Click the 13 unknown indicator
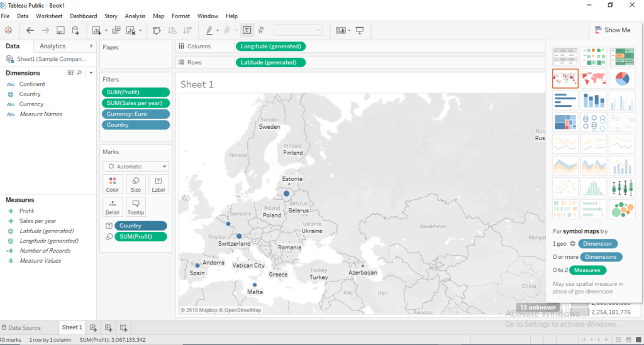This screenshot has height=345, width=644. click(538, 307)
